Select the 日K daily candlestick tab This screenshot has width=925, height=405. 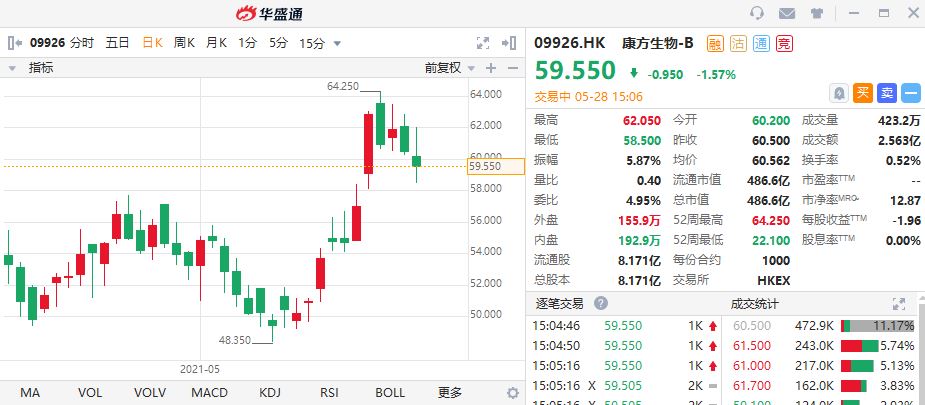tap(153, 42)
